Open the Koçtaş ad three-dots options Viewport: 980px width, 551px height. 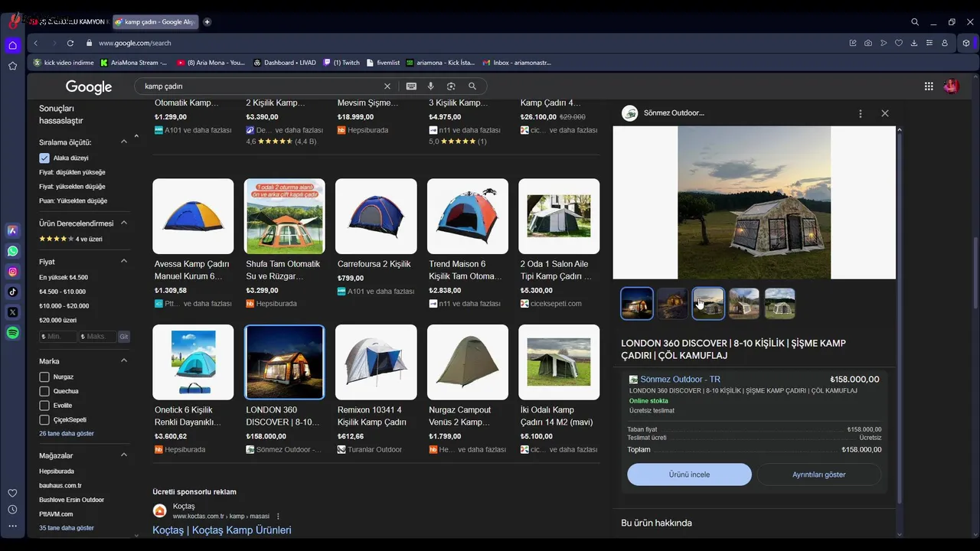(x=278, y=516)
